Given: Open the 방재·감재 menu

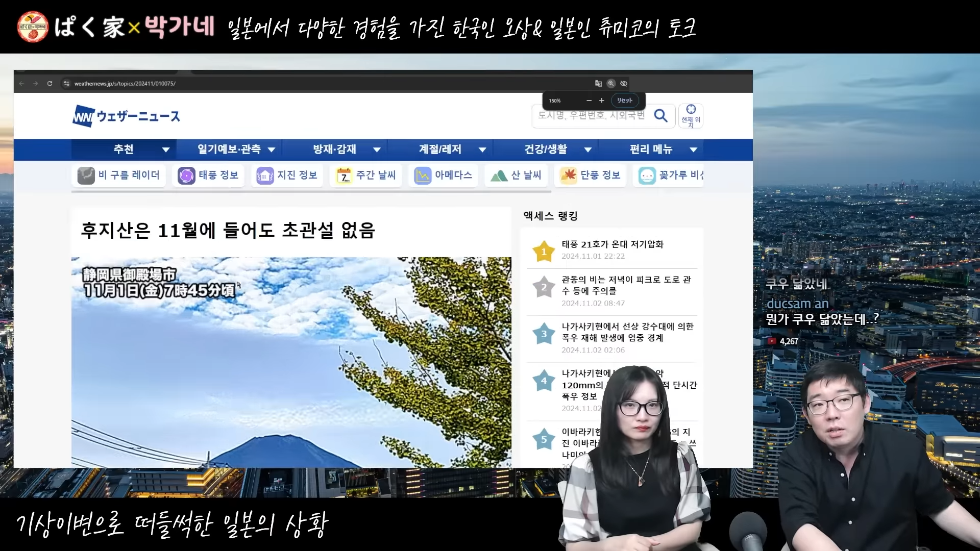Looking at the screenshot, I should click(x=334, y=149).
